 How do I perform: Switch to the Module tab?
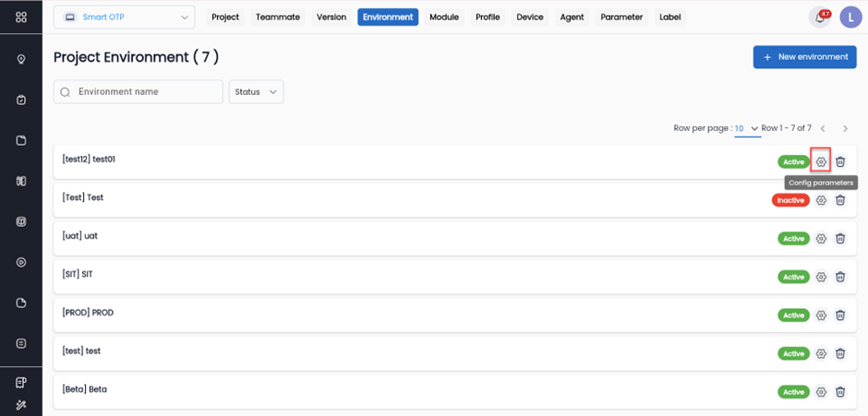443,18
